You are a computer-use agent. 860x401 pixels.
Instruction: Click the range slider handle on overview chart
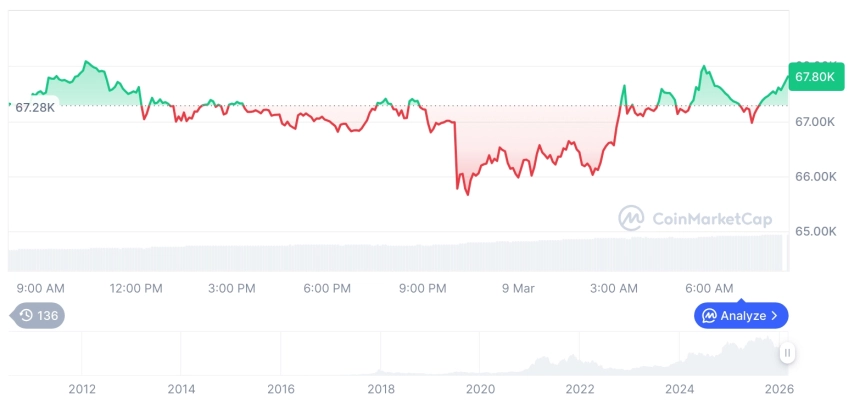(x=788, y=353)
